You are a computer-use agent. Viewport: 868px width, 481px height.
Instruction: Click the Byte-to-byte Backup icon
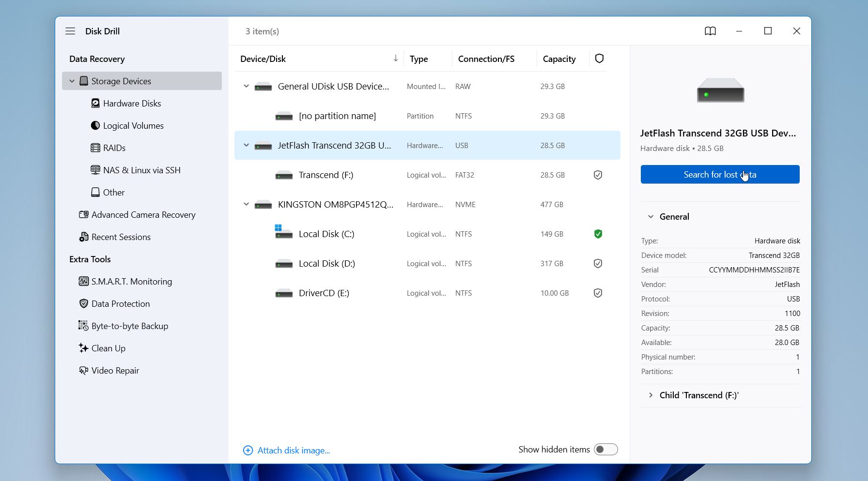[84, 326]
